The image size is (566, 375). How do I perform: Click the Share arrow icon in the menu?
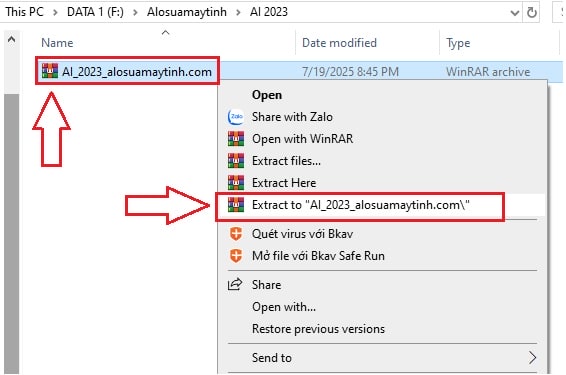pos(235,285)
